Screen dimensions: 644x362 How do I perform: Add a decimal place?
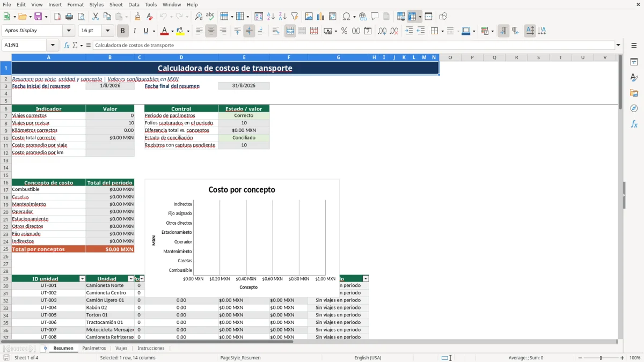click(x=382, y=31)
